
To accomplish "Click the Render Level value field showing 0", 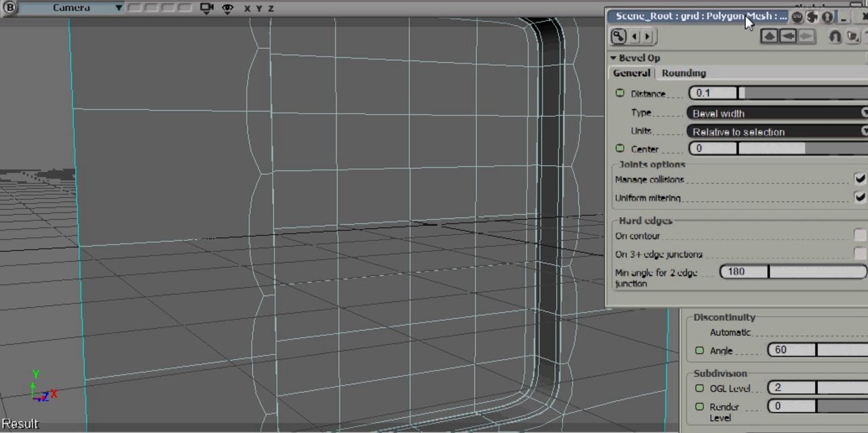I will click(791, 406).
